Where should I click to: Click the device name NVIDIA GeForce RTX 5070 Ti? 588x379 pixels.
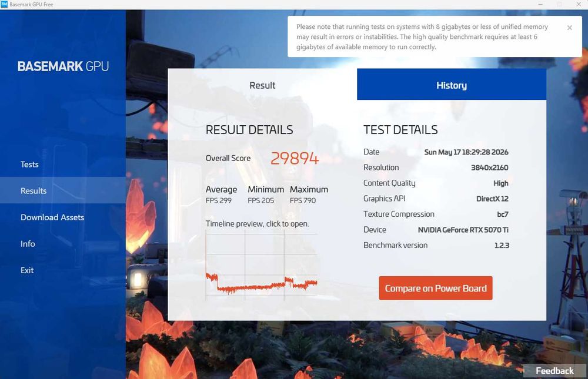coord(463,229)
